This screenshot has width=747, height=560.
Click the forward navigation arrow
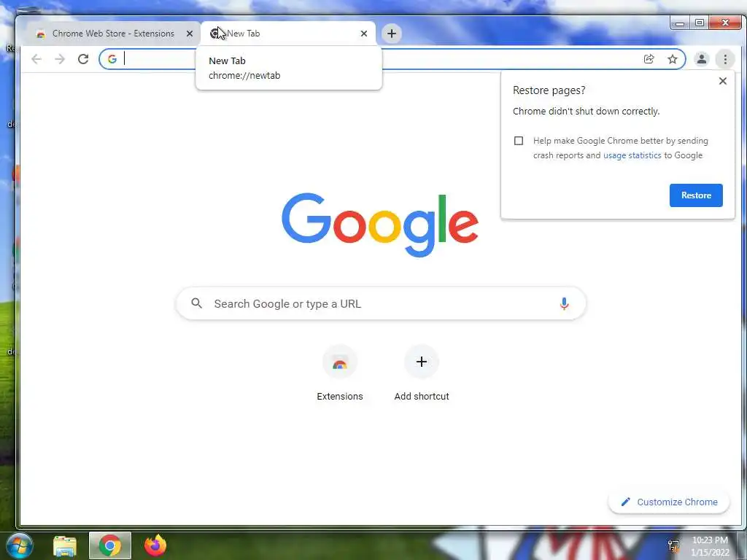click(60, 59)
